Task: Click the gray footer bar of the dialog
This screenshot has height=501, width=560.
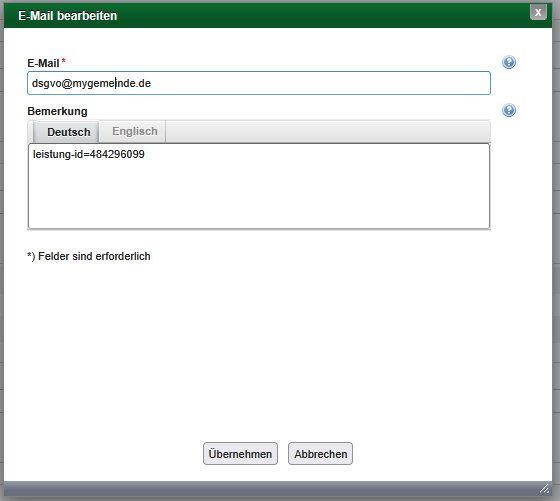Action: [271, 488]
